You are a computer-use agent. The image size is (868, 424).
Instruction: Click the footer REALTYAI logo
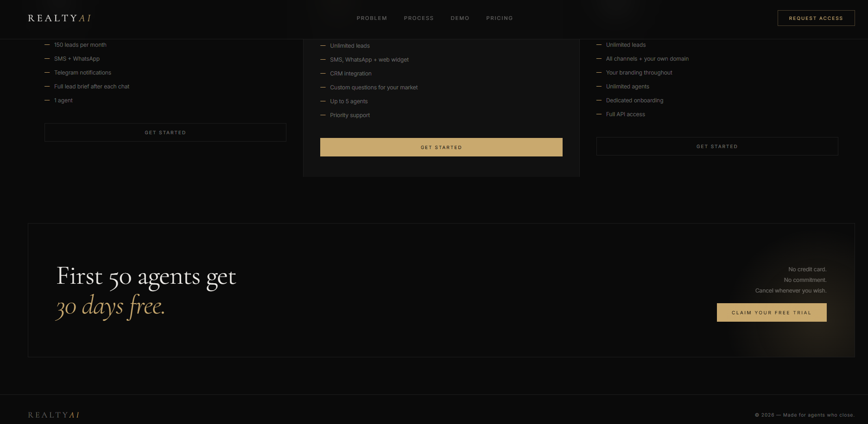click(54, 415)
